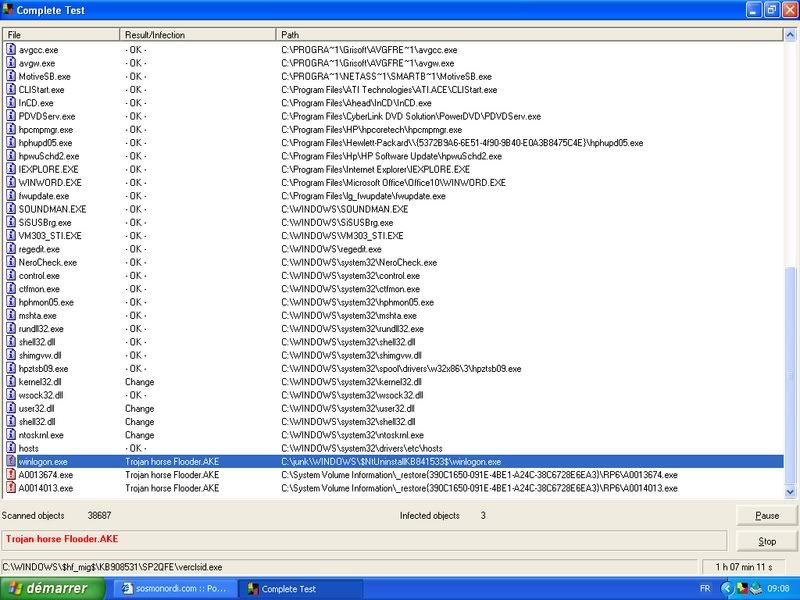Sort by the Path column header

529,34
